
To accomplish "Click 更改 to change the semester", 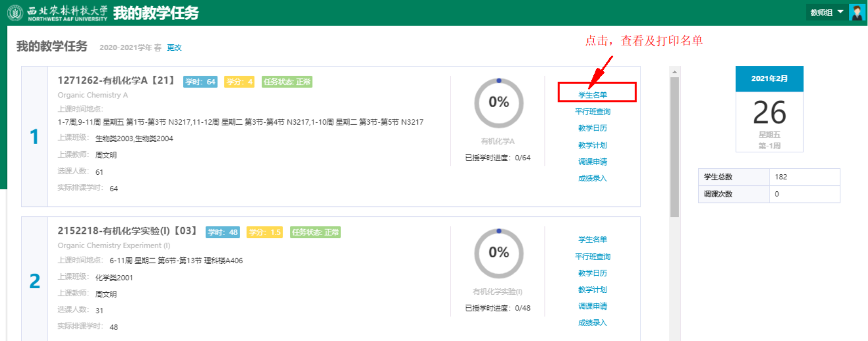I will pos(174,48).
